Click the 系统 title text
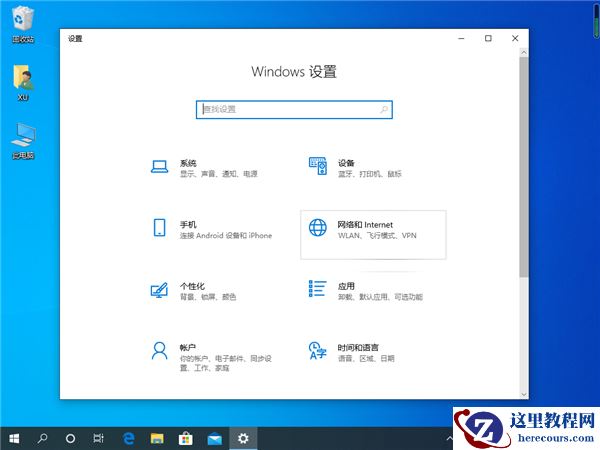 coord(188,163)
